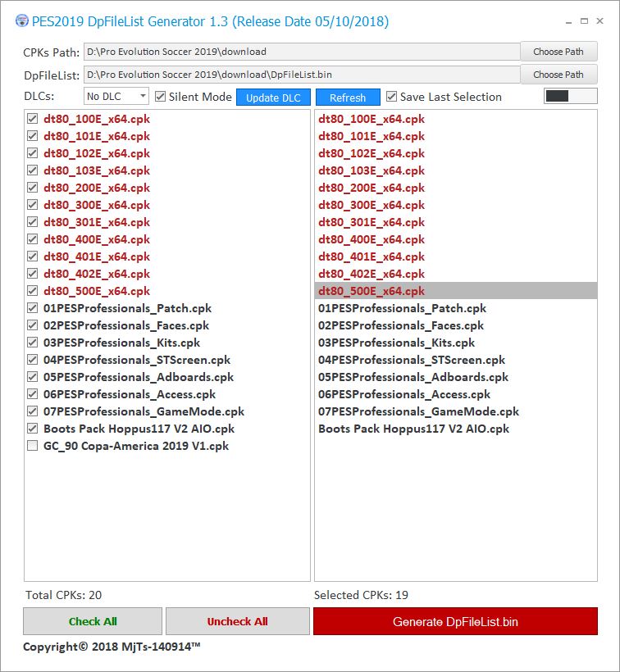Uncheck dt80_102E_x64.cpk in the left list
Viewport: 620px width, 672px height.
pos(33,153)
